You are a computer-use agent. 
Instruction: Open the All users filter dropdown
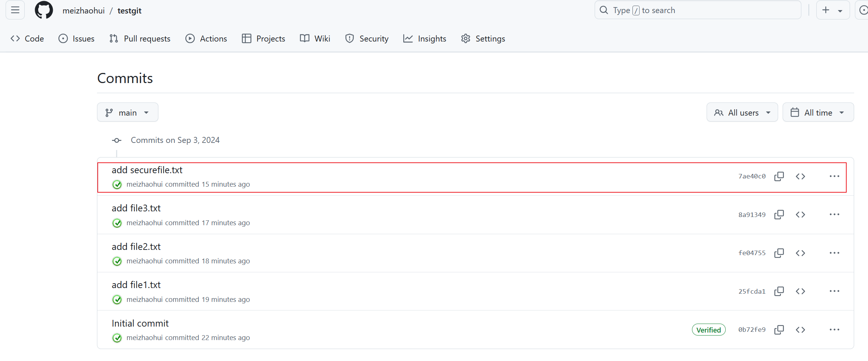(x=742, y=112)
